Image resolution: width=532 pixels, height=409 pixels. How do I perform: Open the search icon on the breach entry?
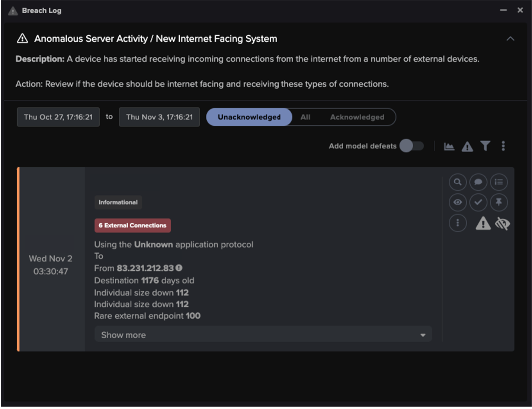(x=458, y=182)
